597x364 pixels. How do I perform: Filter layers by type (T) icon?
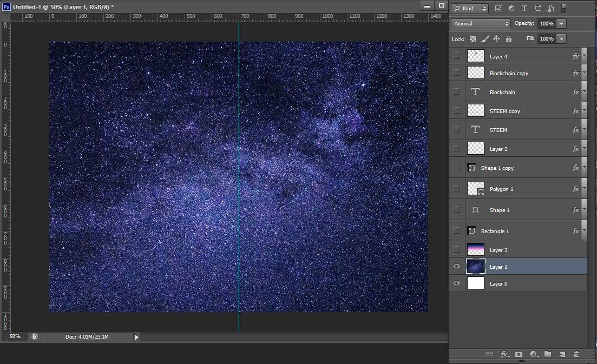point(524,9)
